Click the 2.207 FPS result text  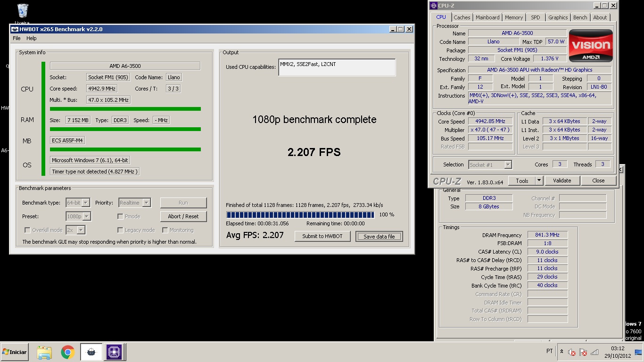[314, 152]
